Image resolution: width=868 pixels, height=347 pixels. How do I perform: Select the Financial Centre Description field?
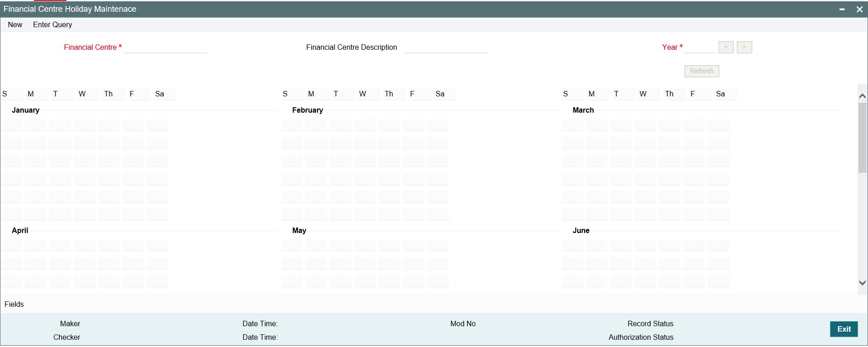pos(446,47)
